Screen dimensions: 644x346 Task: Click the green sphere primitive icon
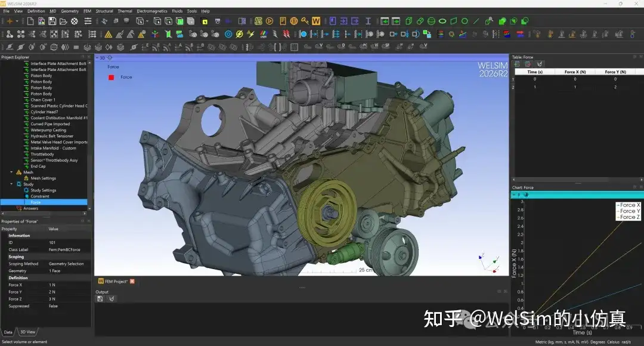coord(431,21)
